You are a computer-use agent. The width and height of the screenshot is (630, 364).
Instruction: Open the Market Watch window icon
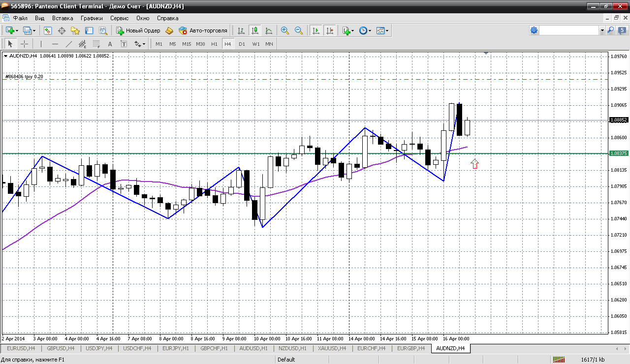pos(48,30)
